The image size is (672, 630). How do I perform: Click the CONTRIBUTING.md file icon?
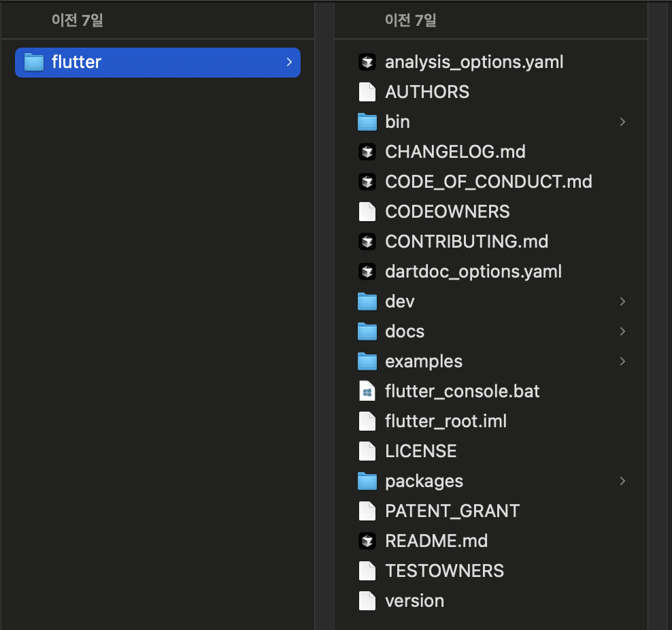point(367,242)
